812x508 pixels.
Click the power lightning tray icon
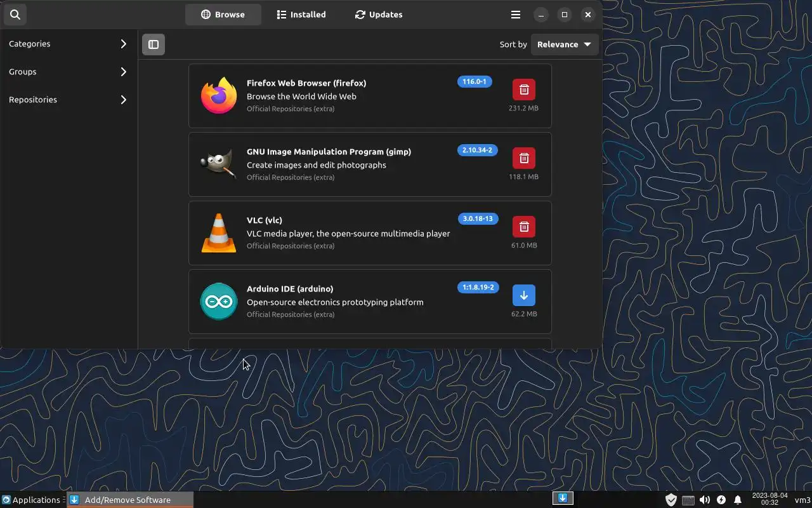[x=721, y=500]
